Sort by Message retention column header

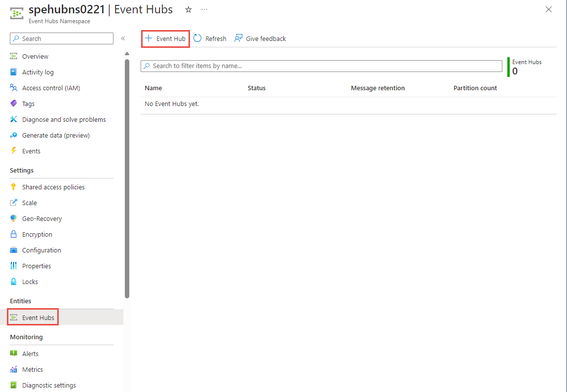click(378, 88)
